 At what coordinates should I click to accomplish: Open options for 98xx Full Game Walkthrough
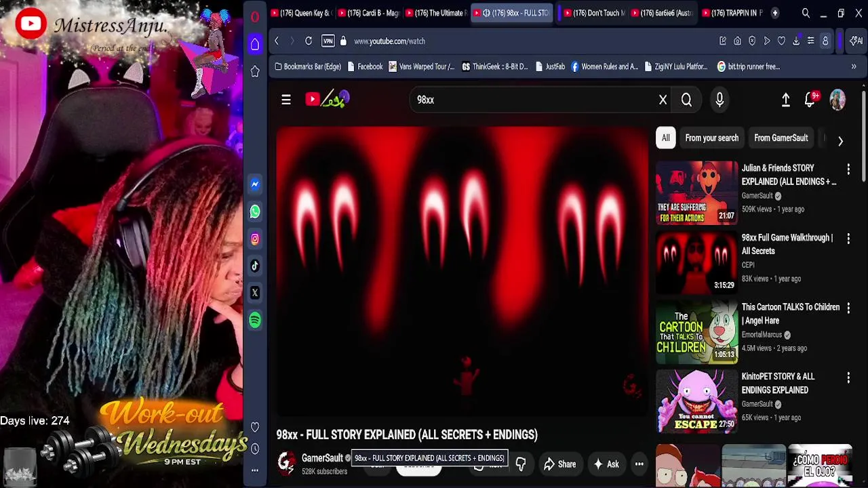pyautogui.click(x=848, y=238)
